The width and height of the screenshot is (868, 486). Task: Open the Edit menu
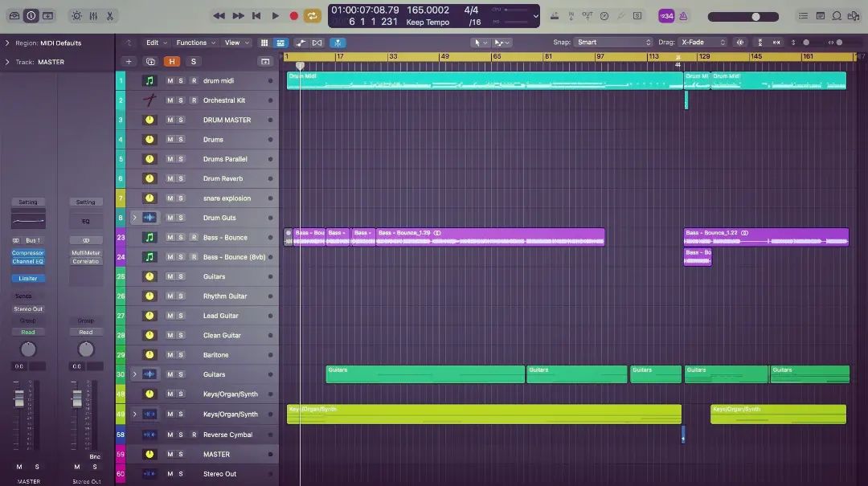tap(156, 43)
